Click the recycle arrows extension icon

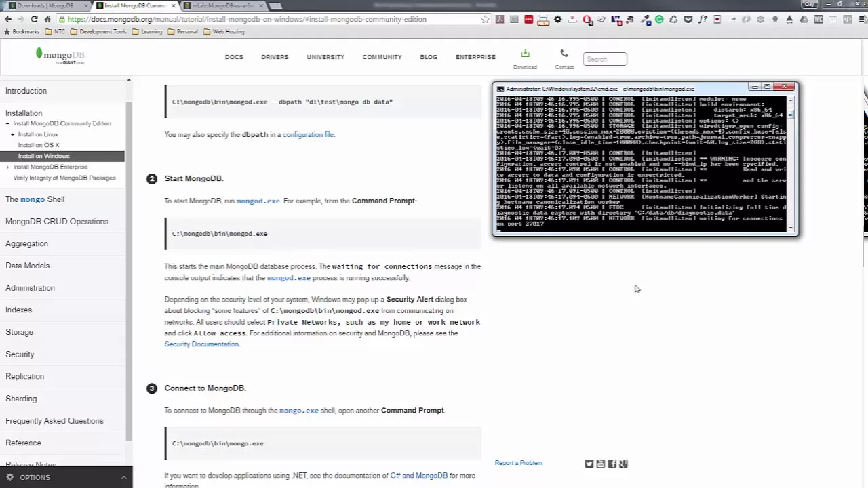tap(674, 19)
